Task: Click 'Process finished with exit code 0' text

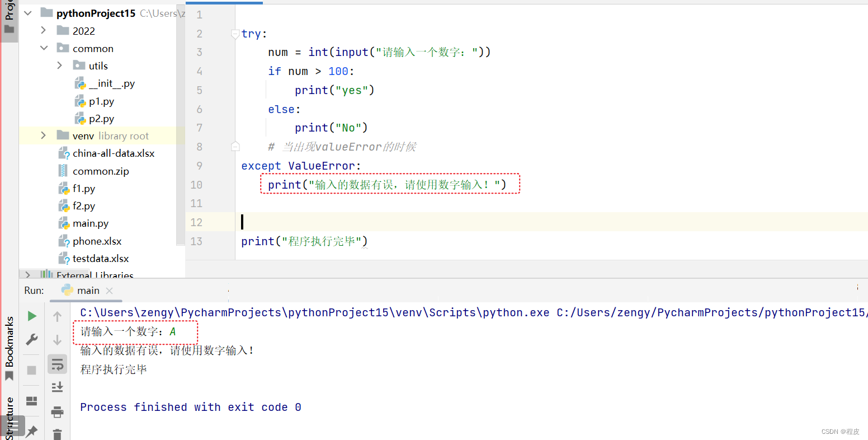Action: pyautogui.click(x=191, y=407)
